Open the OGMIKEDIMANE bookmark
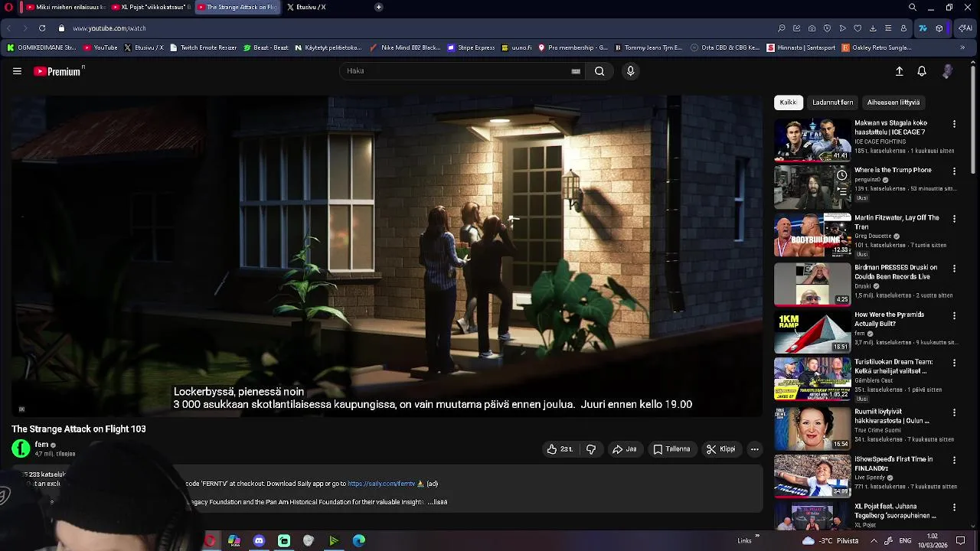The height and width of the screenshot is (551, 980). [42, 47]
